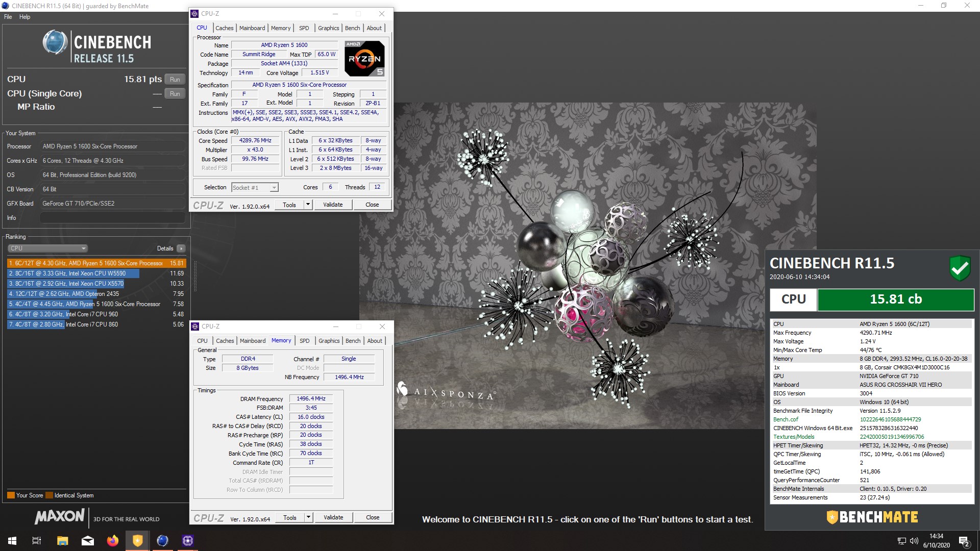Click the Ryzen 5 logo in CPU-Z
The width and height of the screenshot is (980, 551).
coord(364,59)
